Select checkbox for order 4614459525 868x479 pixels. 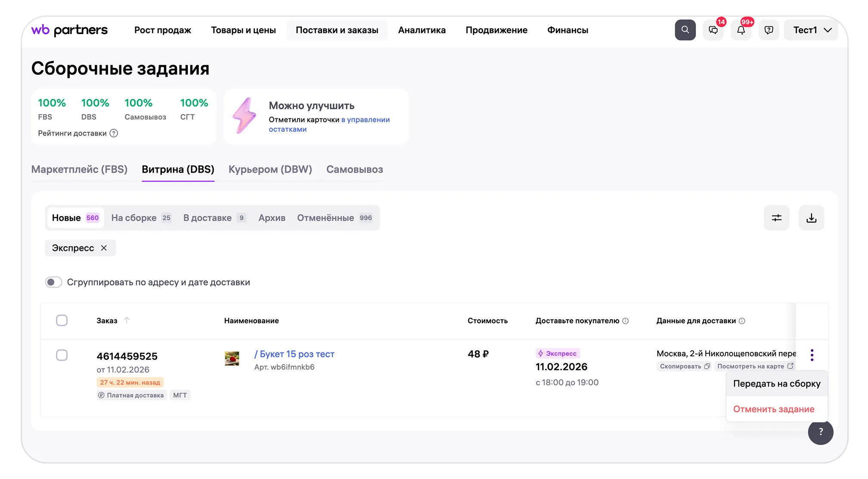tap(62, 355)
